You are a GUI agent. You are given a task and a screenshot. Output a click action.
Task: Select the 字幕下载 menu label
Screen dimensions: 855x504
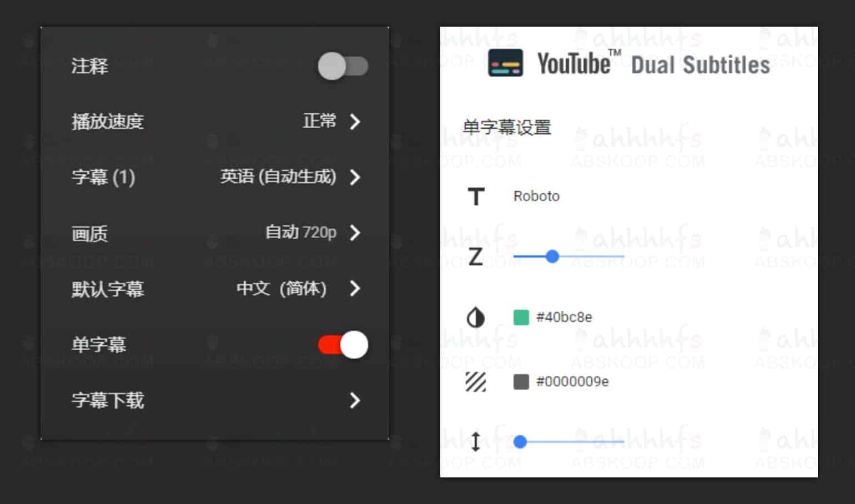click(x=108, y=400)
